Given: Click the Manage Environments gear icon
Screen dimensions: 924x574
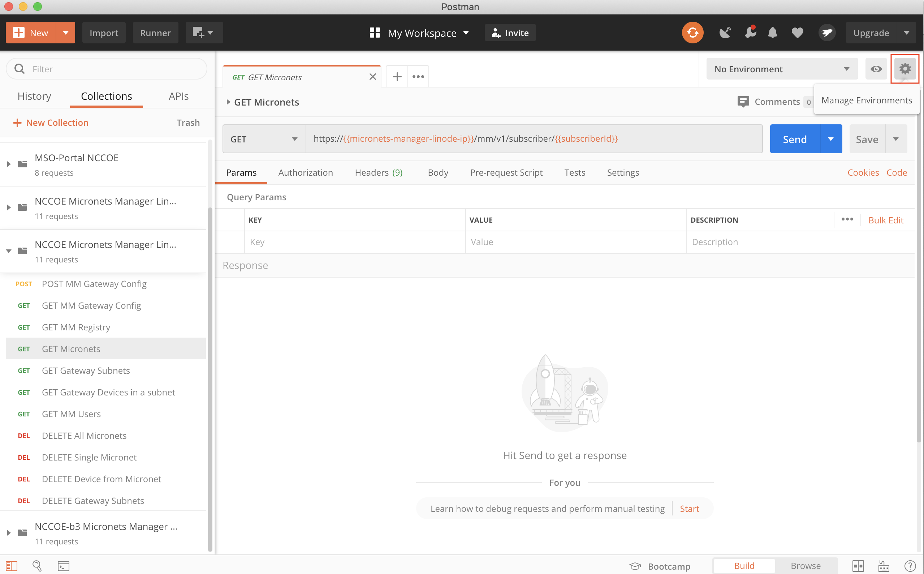Looking at the screenshot, I should (x=904, y=69).
